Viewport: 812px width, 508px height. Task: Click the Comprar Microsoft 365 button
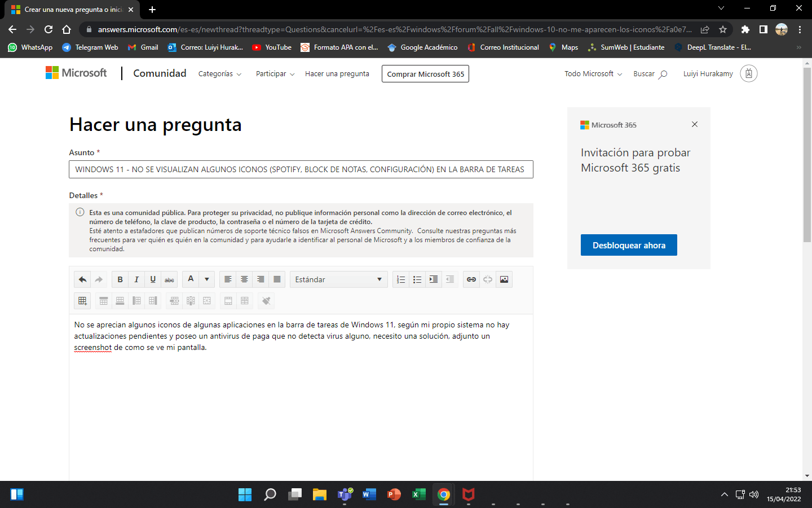point(425,74)
